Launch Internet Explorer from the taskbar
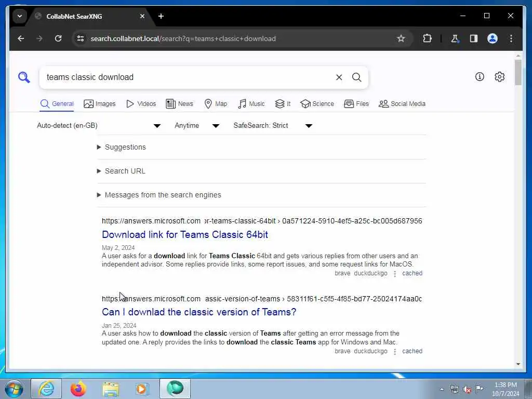Viewport: 532px width, 399px height. coord(46,389)
